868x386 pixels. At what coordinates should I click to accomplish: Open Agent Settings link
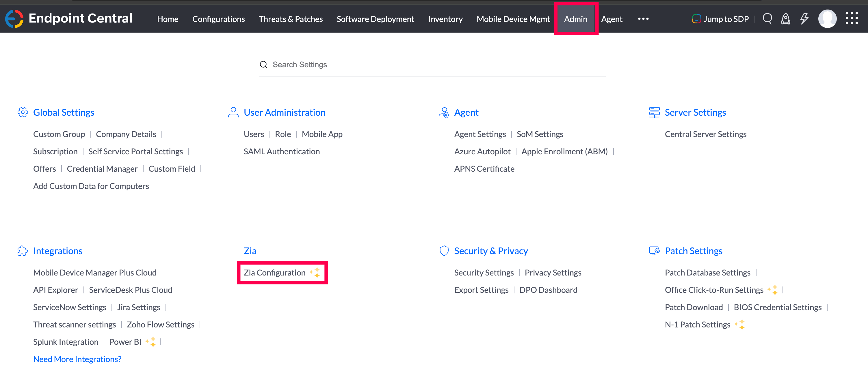pos(480,134)
